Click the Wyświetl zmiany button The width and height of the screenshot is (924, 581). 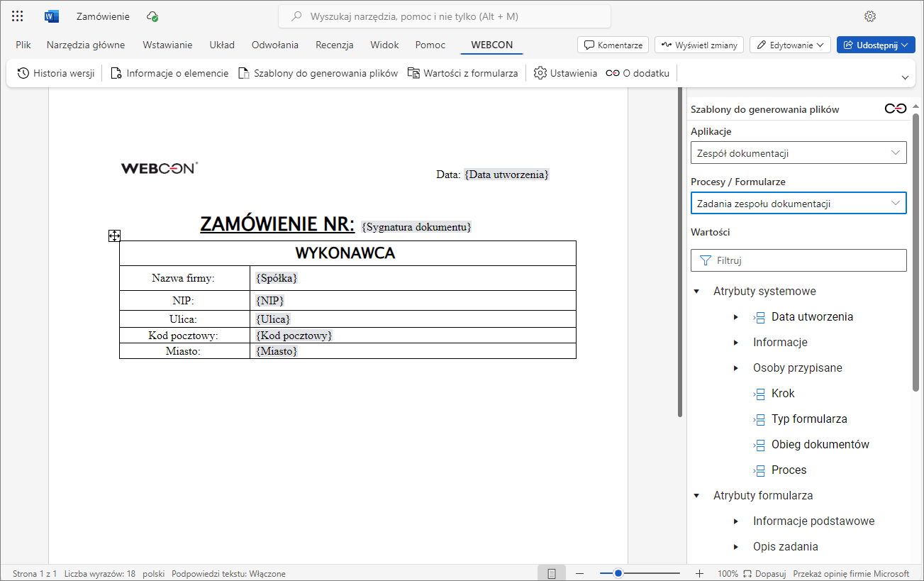point(699,45)
